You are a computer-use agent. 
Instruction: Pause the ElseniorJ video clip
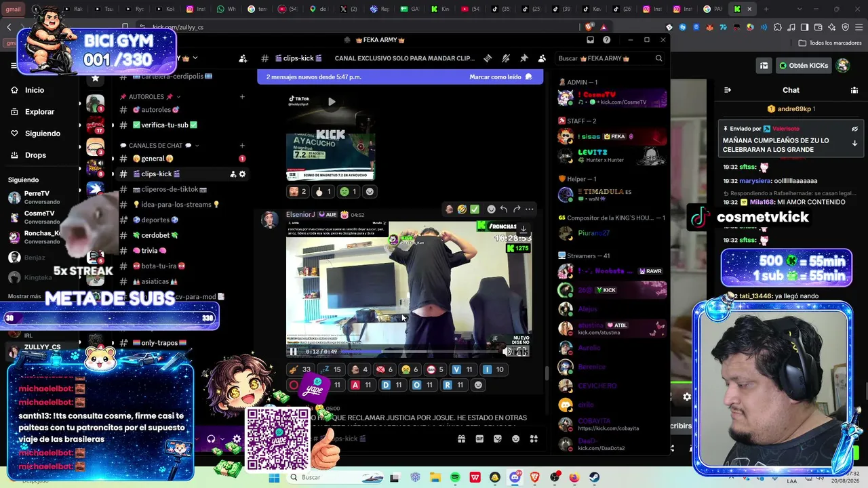click(293, 352)
